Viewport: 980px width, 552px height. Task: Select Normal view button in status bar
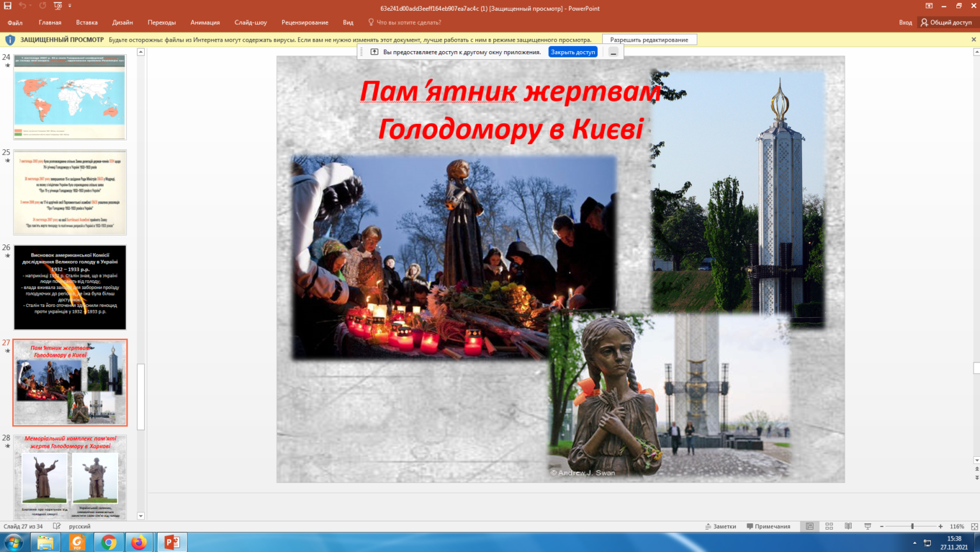pos(810,526)
